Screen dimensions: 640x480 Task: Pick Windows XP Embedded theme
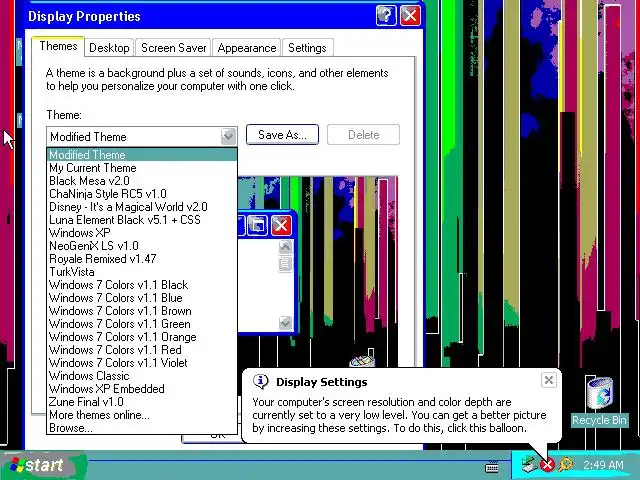(x=142, y=389)
